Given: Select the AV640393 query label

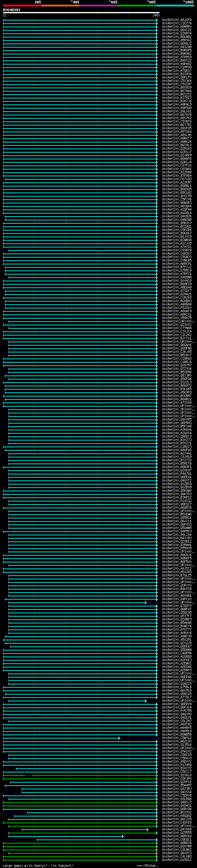Looking at the screenshot, I should coord(11,10).
